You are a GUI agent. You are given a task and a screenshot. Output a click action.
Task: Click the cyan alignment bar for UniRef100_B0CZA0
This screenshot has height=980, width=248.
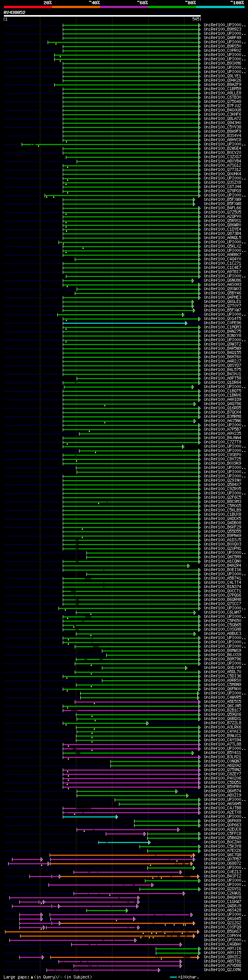pos(124,842)
